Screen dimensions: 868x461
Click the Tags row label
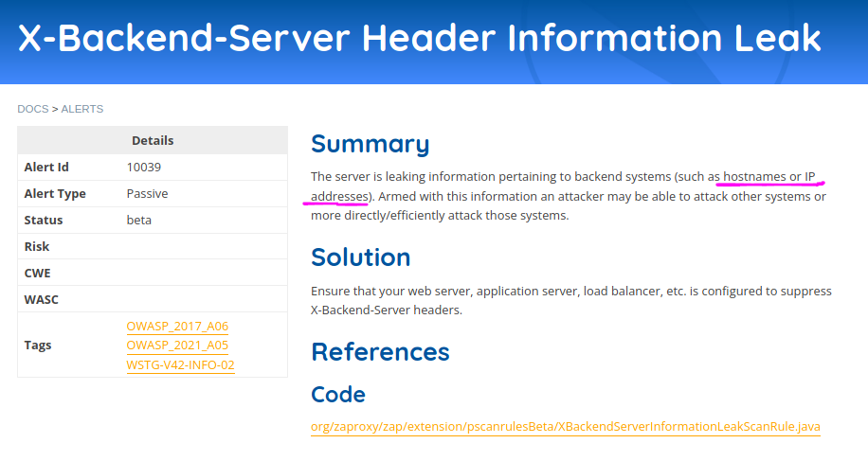point(38,345)
